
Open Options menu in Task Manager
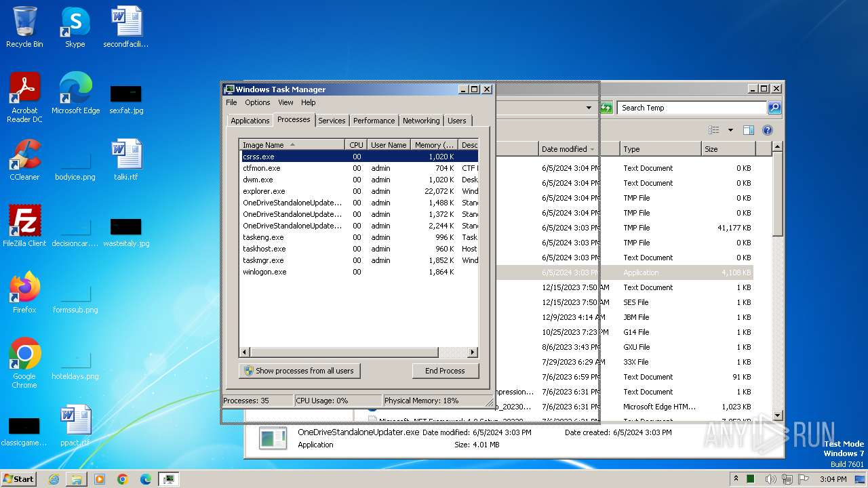[x=258, y=102]
